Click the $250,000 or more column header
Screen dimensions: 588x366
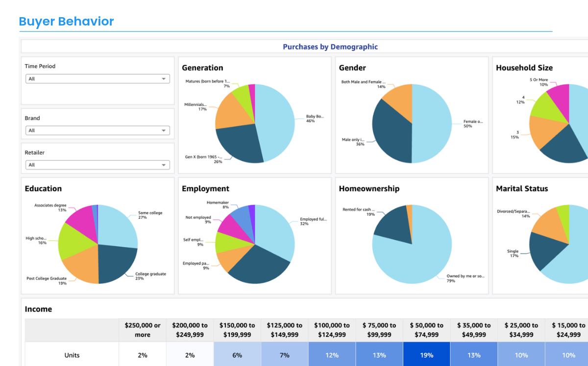143,330
